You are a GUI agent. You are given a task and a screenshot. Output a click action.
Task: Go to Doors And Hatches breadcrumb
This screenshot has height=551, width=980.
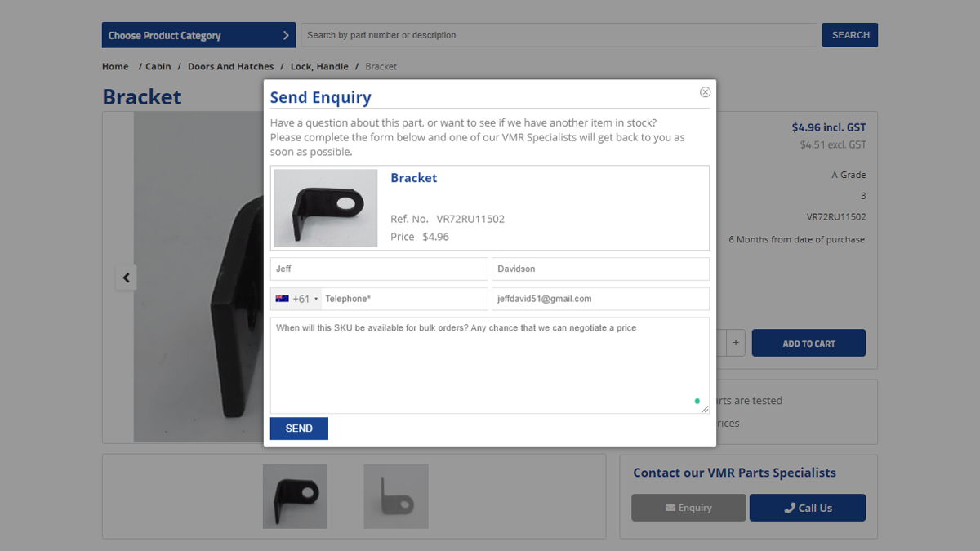tap(230, 66)
